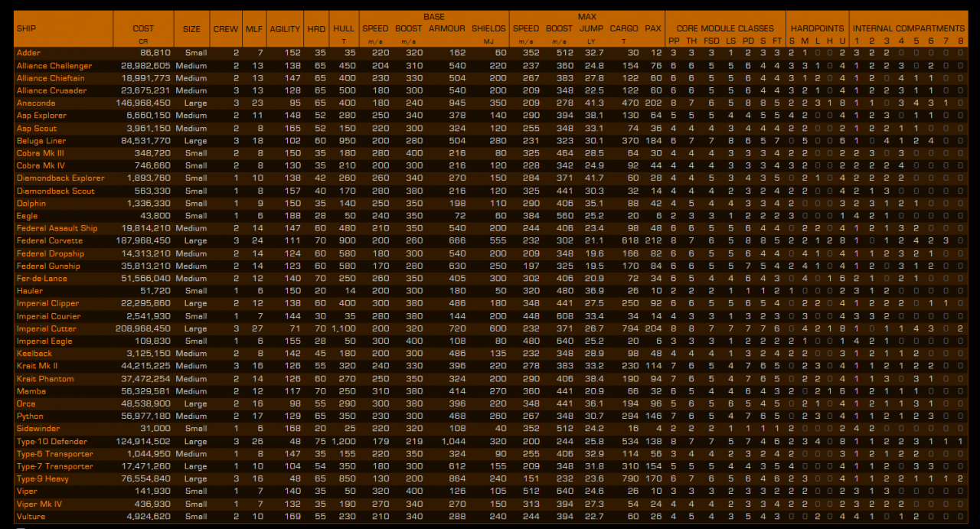Open the Beluga Liner ship link
The width and height of the screenshot is (980, 529).
pyautogui.click(x=40, y=141)
